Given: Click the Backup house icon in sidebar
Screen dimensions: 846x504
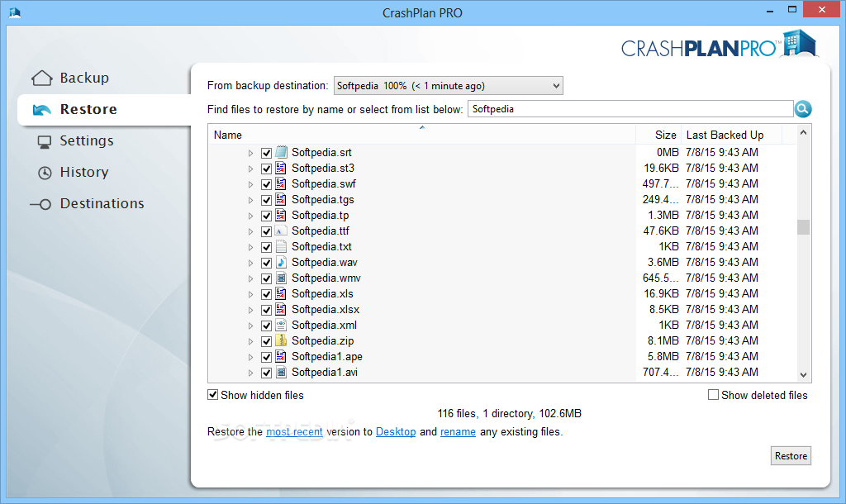Looking at the screenshot, I should pyautogui.click(x=41, y=78).
